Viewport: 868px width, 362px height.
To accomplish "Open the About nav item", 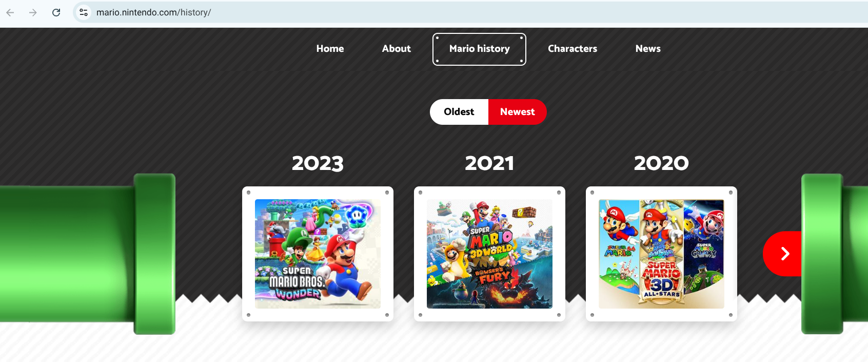I will point(396,49).
